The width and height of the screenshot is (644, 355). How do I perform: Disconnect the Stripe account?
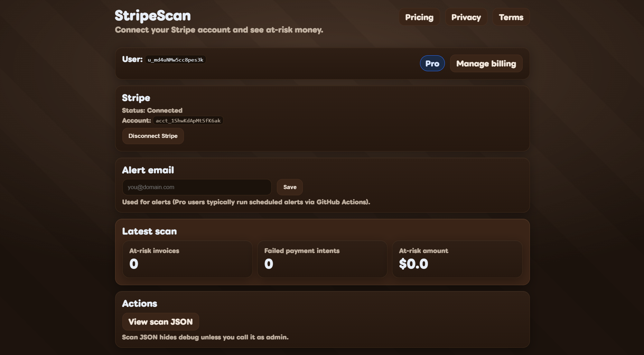pyautogui.click(x=153, y=136)
